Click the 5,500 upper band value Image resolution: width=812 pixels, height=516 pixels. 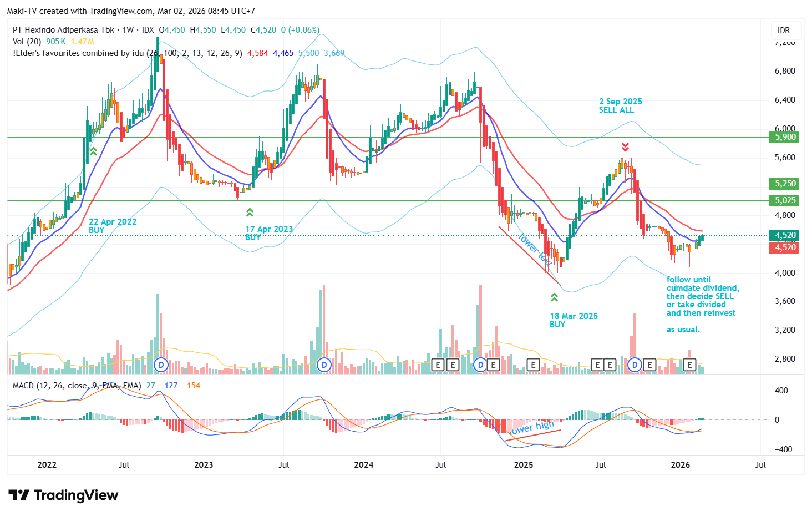click(x=309, y=53)
